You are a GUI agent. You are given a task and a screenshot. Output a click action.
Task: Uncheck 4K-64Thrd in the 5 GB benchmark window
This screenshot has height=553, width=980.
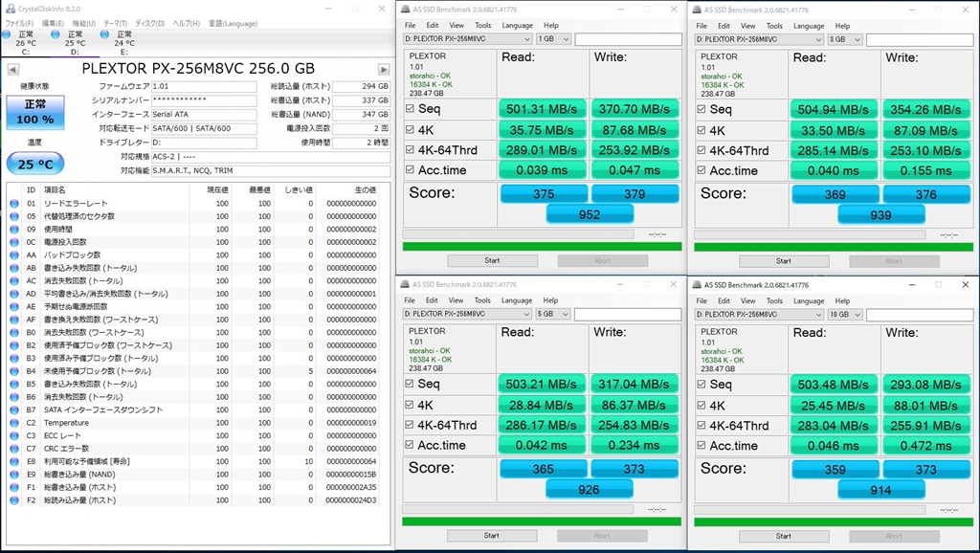click(410, 425)
